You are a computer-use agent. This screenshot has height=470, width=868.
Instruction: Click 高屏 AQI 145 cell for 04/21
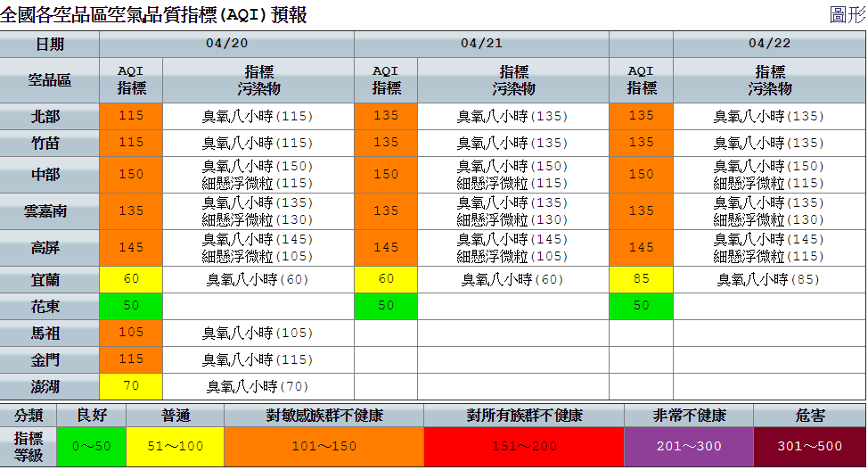(x=386, y=248)
